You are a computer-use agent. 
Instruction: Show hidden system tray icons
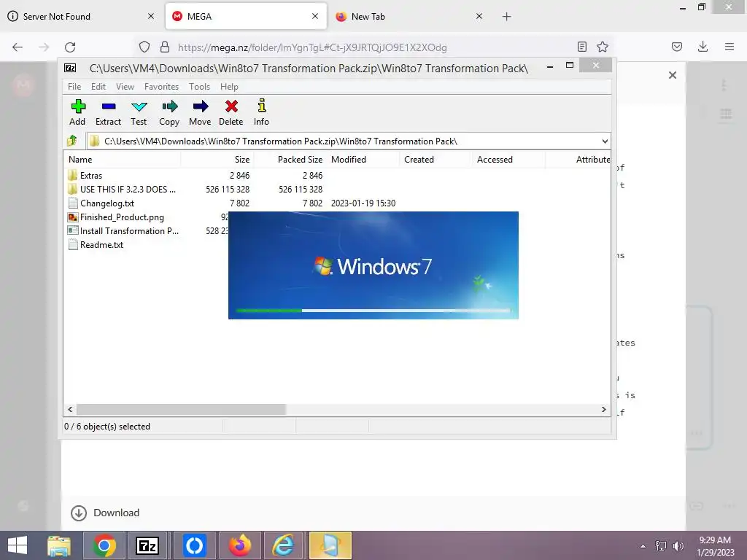click(643, 546)
